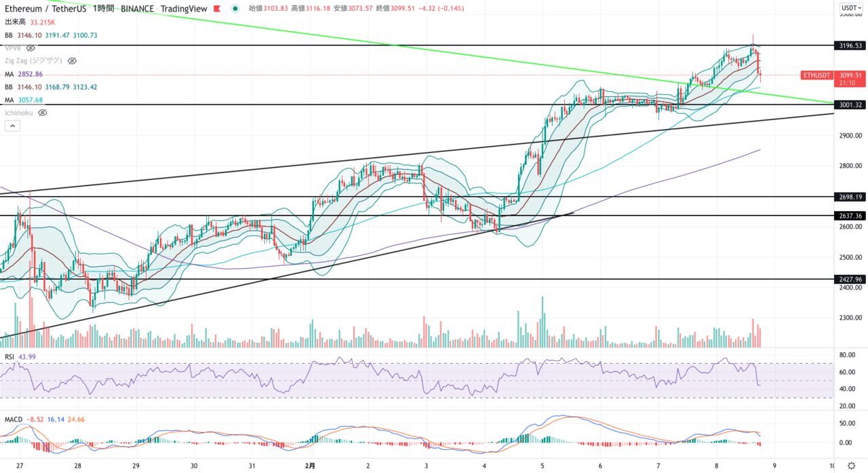Viewport: 868px width, 473px height.
Task: Click the MACD 50.00 scale label
Action: point(846,423)
